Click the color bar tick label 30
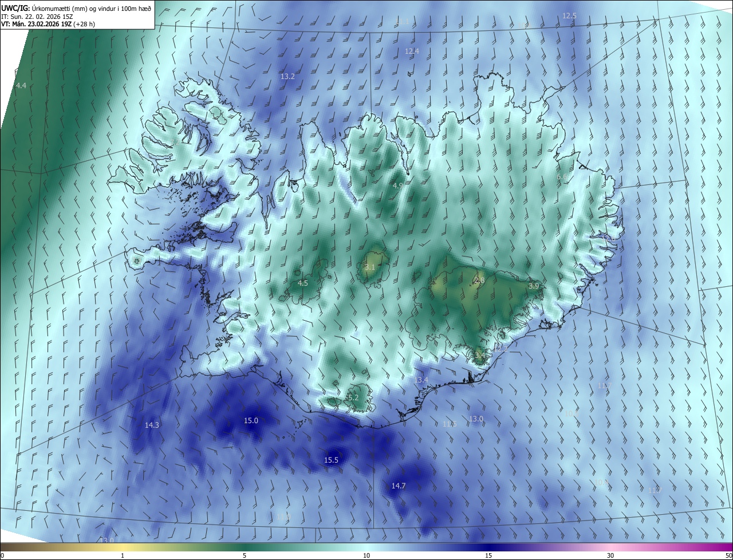 pyautogui.click(x=610, y=555)
